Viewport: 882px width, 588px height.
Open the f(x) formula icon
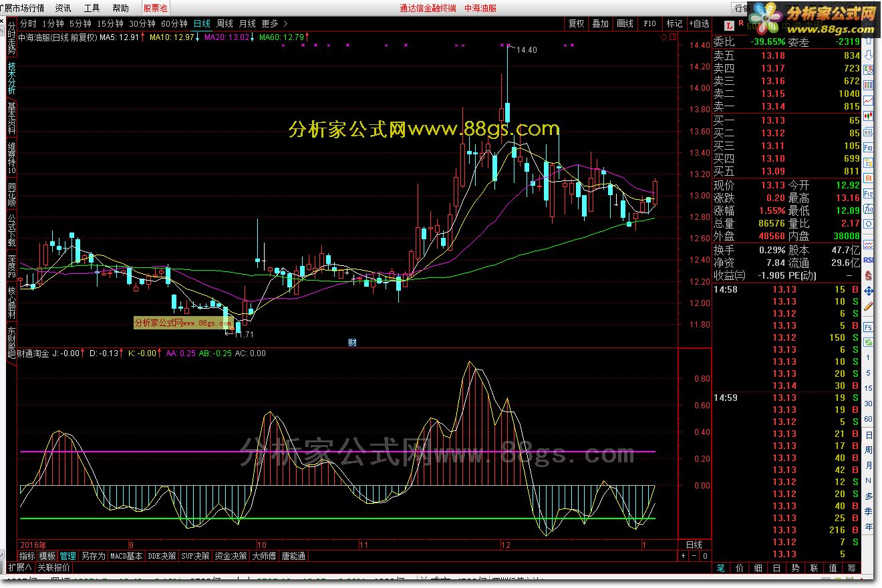868,208
